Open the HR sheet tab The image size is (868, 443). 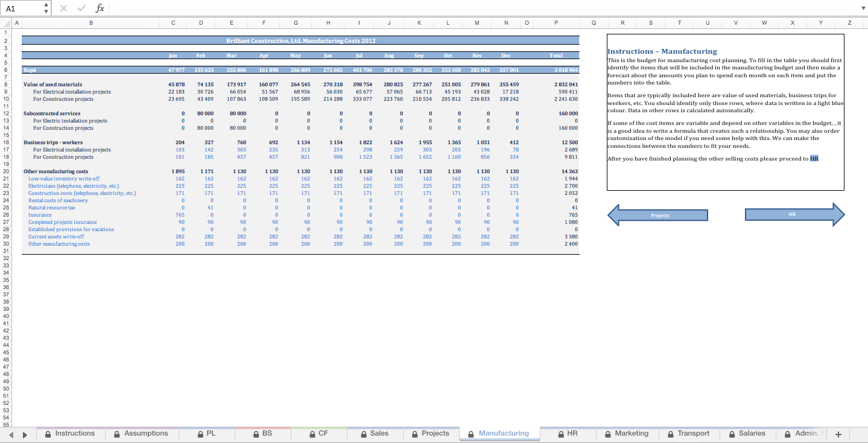pyautogui.click(x=568, y=433)
